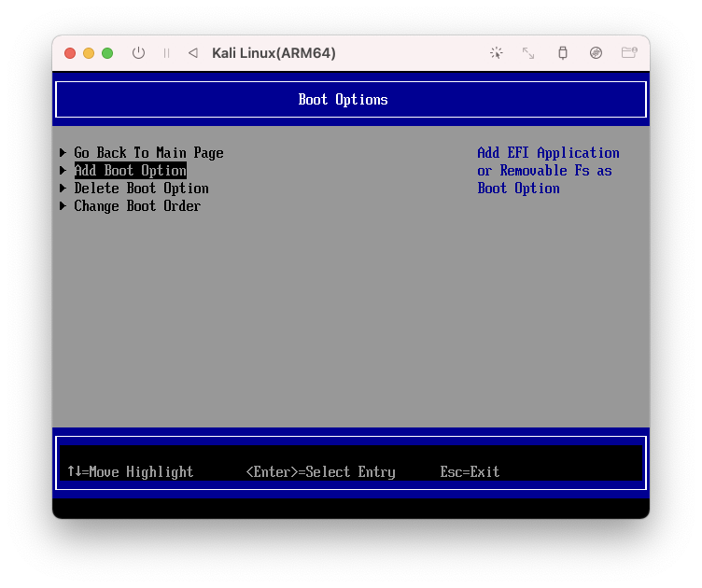Image resolution: width=702 pixels, height=588 pixels.
Task: Maximize the VM window with green button
Action: pos(107,53)
